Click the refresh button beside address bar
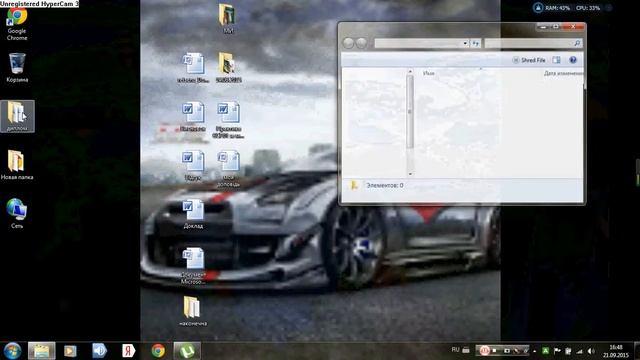Image resolution: width=640 pixels, height=360 pixels. pyautogui.click(x=476, y=43)
